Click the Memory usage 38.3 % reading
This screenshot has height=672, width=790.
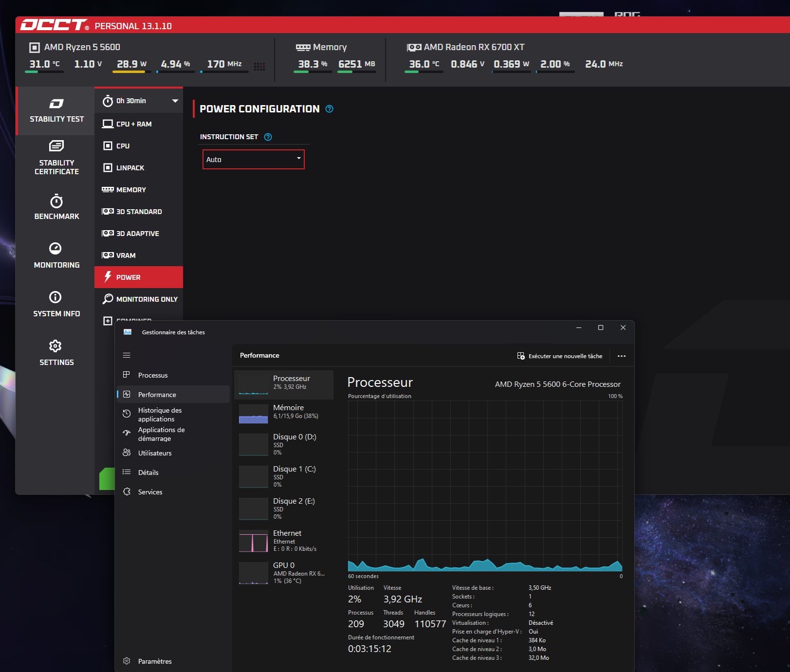click(x=312, y=64)
